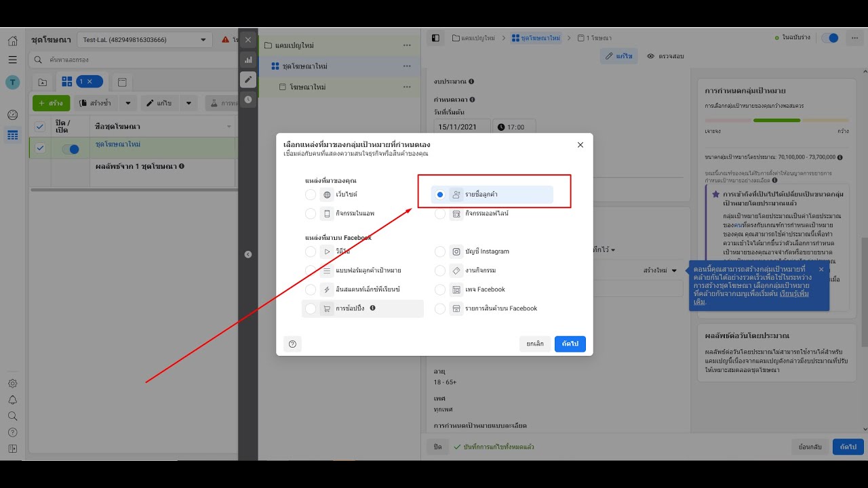Click the storefront icon for รายการสินค้าบน Facebook
868x488 pixels.
[x=457, y=308]
